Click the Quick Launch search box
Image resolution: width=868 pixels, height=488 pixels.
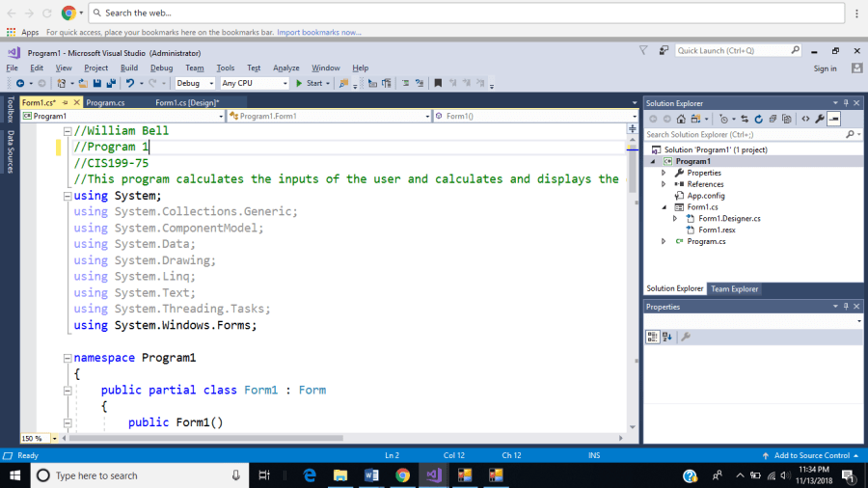coord(738,50)
